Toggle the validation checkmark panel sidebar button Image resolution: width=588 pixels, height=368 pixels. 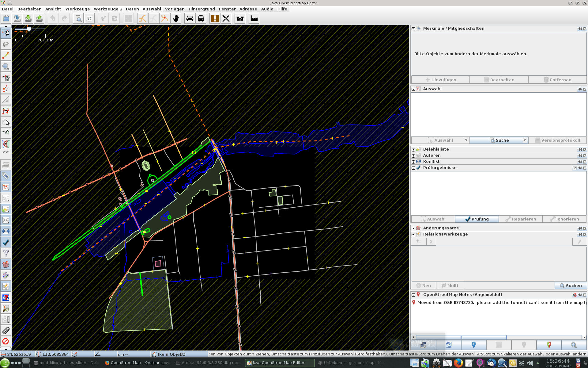coord(6,242)
